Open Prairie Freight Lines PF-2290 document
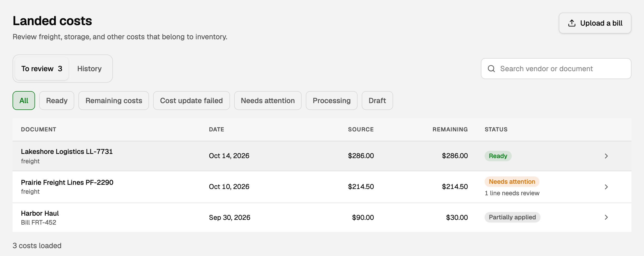The width and height of the screenshot is (644, 256). click(x=67, y=182)
